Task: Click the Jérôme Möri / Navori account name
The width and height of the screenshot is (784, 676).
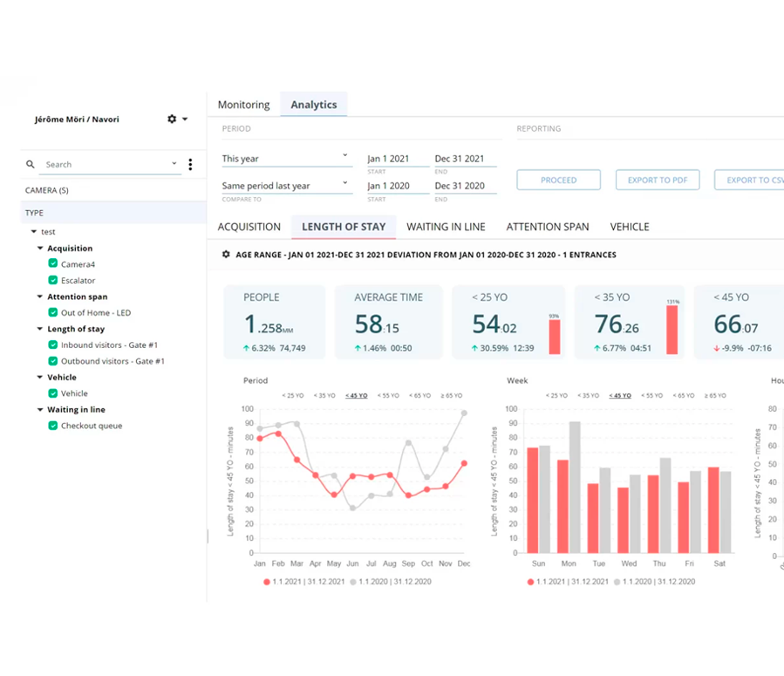Action: tap(77, 119)
